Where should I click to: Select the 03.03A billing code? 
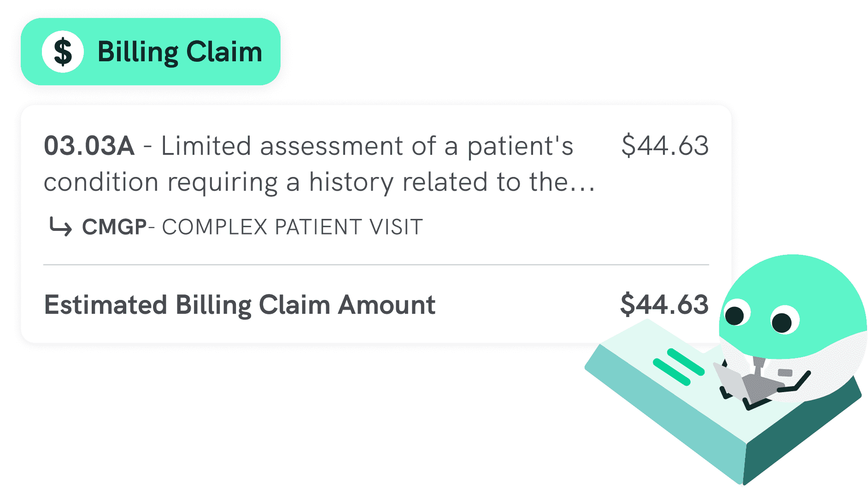tap(89, 146)
